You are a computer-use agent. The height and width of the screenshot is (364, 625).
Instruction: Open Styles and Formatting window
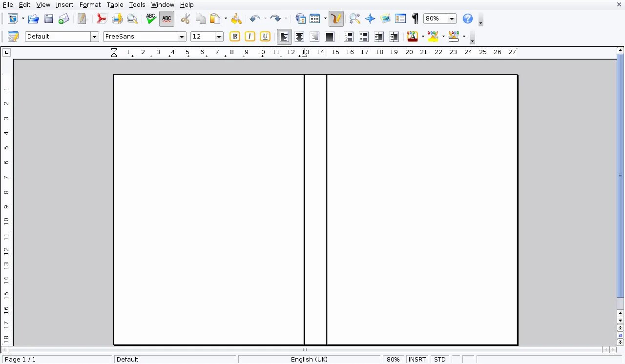point(13,37)
